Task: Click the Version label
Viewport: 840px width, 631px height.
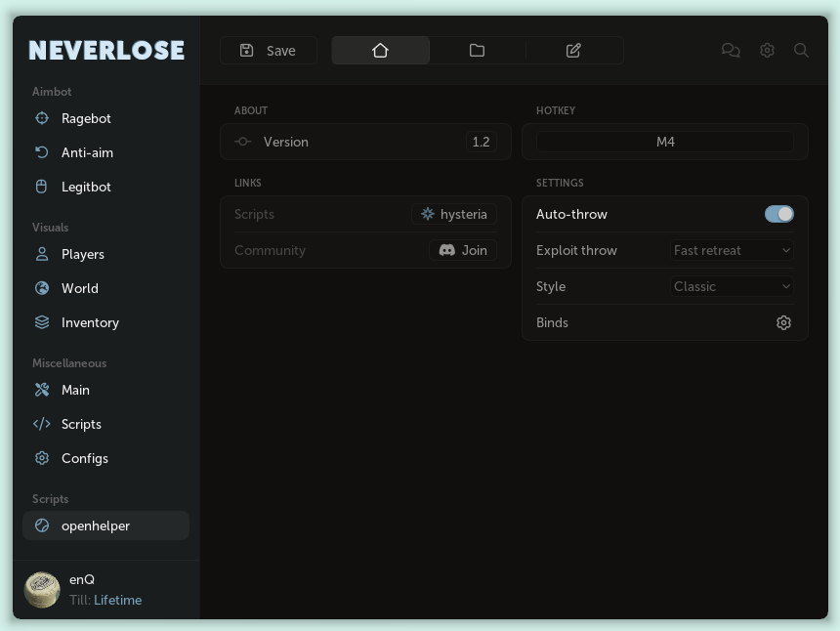Action: point(285,142)
